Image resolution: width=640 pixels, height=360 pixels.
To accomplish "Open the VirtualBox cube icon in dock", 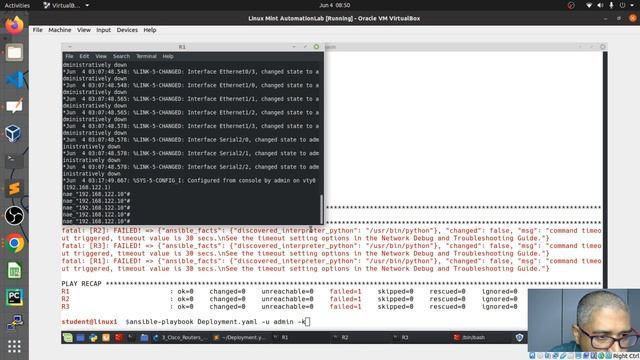I will coord(14,134).
